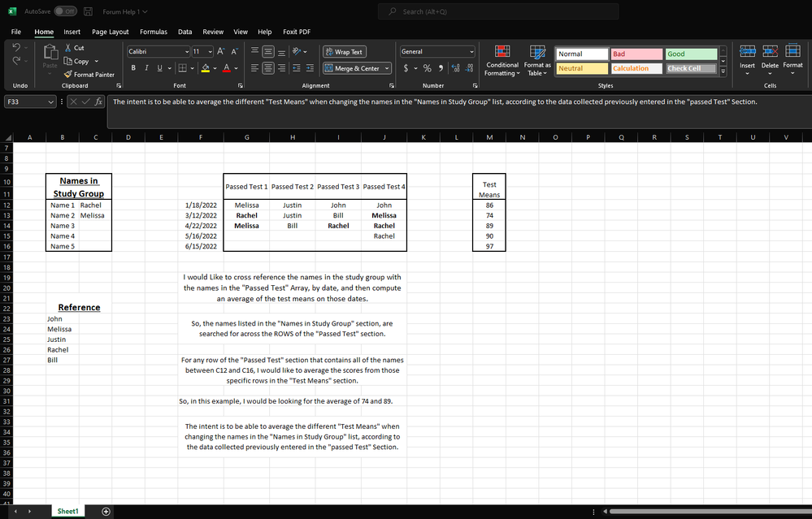Expand the General number format dropdown
This screenshot has height=519, width=812.
[471, 52]
